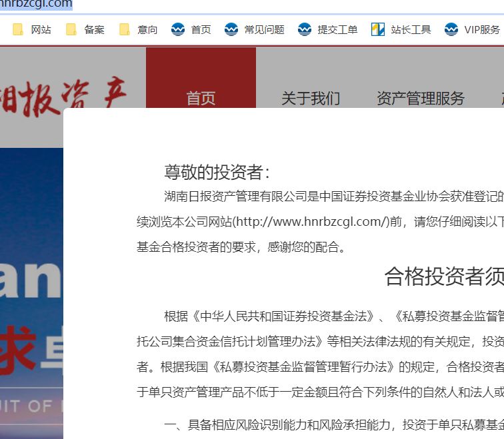Open the 站长工具 bookmark

(x=401, y=29)
